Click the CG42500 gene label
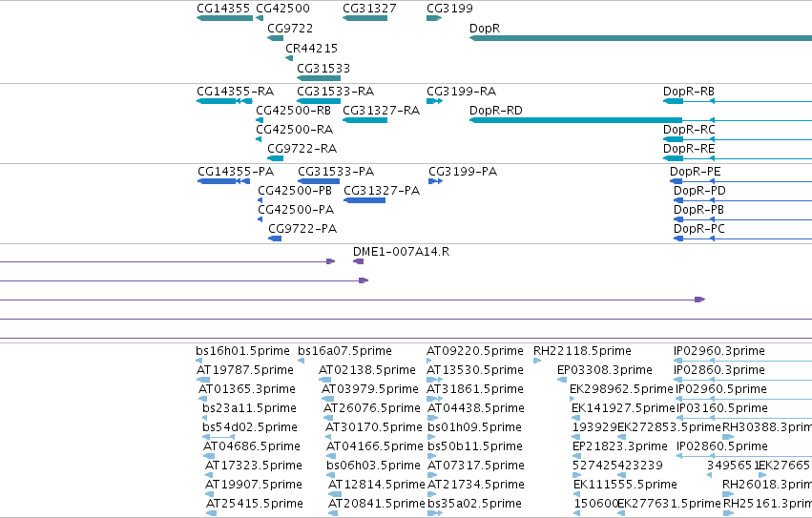Viewport: 812px width, 518px height. click(282, 9)
